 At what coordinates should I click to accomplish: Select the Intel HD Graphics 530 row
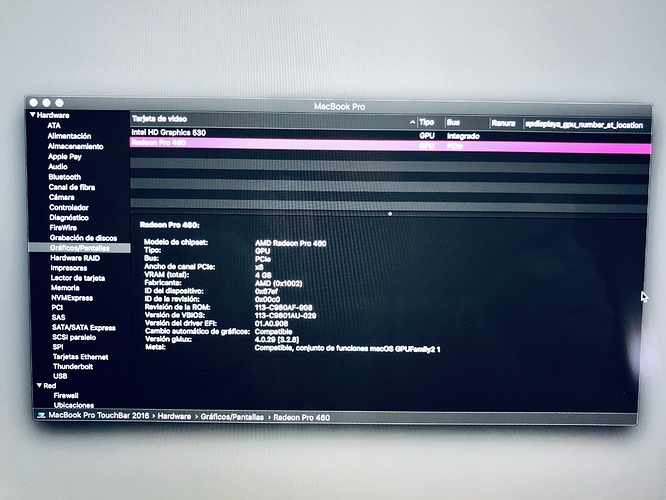(x=390, y=135)
